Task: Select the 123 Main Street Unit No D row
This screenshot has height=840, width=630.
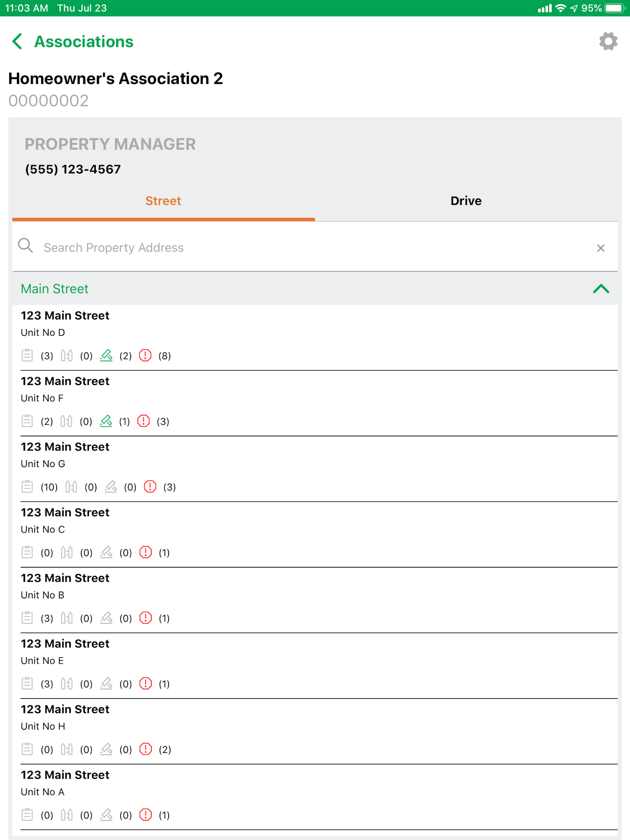Action: [x=315, y=338]
